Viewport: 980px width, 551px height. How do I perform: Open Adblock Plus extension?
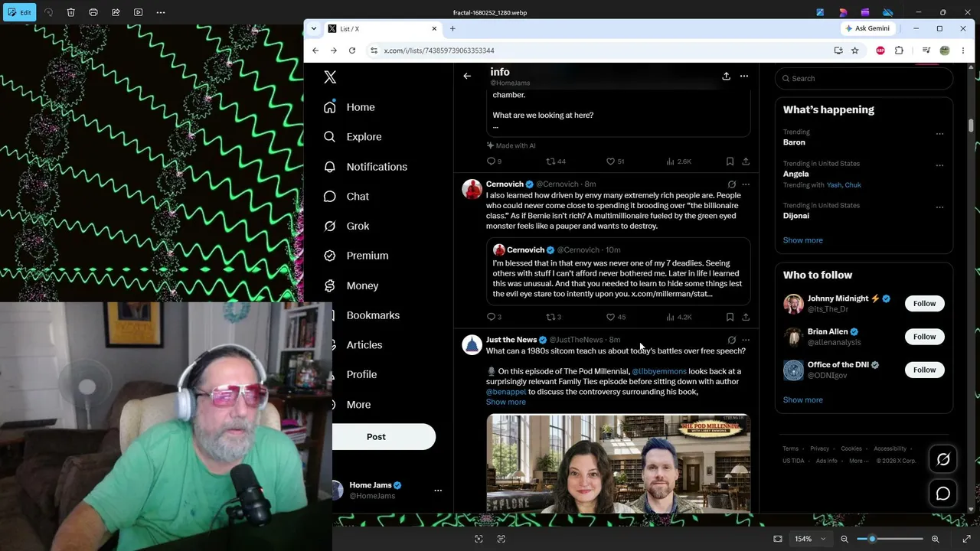point(880,51)
